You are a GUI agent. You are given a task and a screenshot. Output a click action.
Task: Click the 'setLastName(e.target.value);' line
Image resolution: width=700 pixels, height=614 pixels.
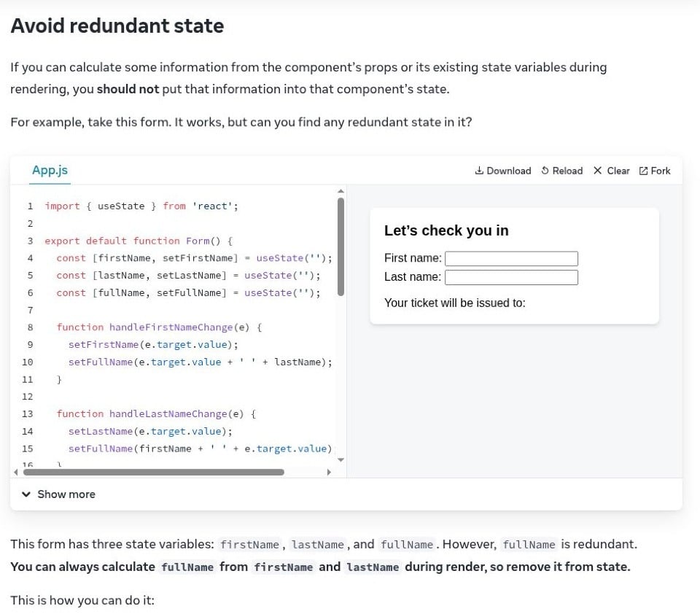150,431
